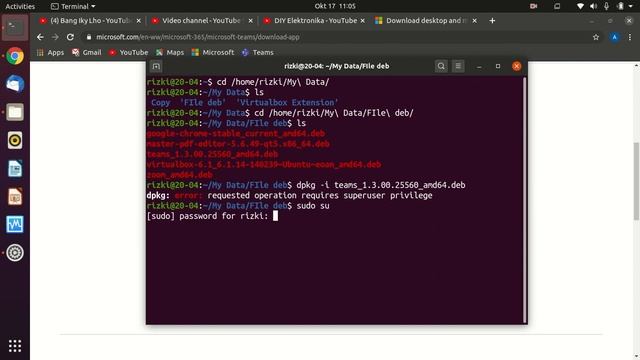Open Thunderbird mail in the dock

15,84
